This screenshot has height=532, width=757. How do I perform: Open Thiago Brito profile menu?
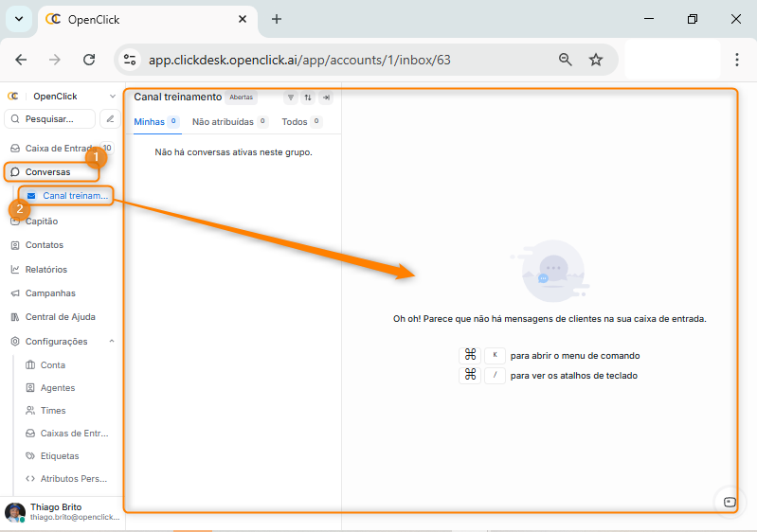[61, 512]
